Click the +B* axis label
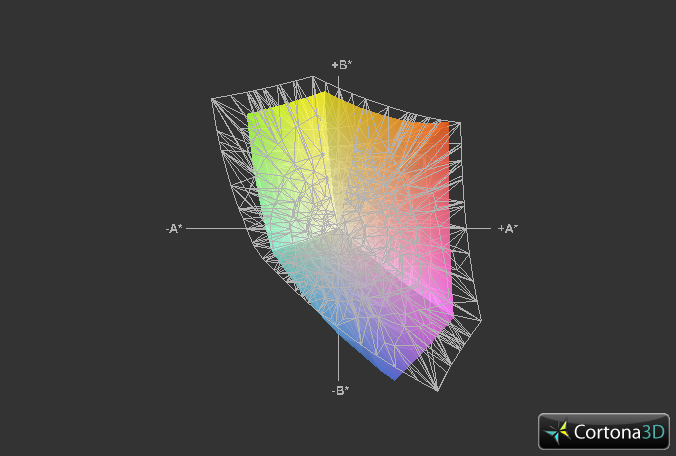The height and width of the screenshot is (456, 676). 341,65
